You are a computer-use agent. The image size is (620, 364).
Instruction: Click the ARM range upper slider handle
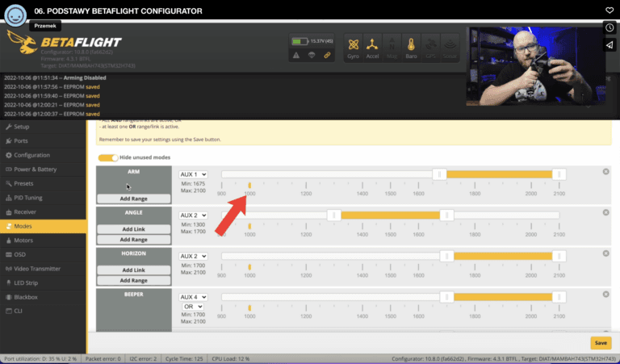click(559, 174)
